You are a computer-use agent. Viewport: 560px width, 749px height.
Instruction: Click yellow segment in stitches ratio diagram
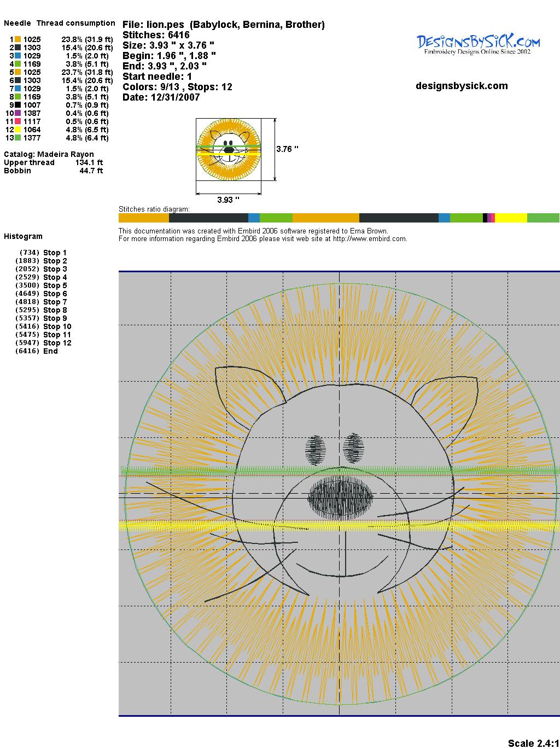click(x=511, y=218)
